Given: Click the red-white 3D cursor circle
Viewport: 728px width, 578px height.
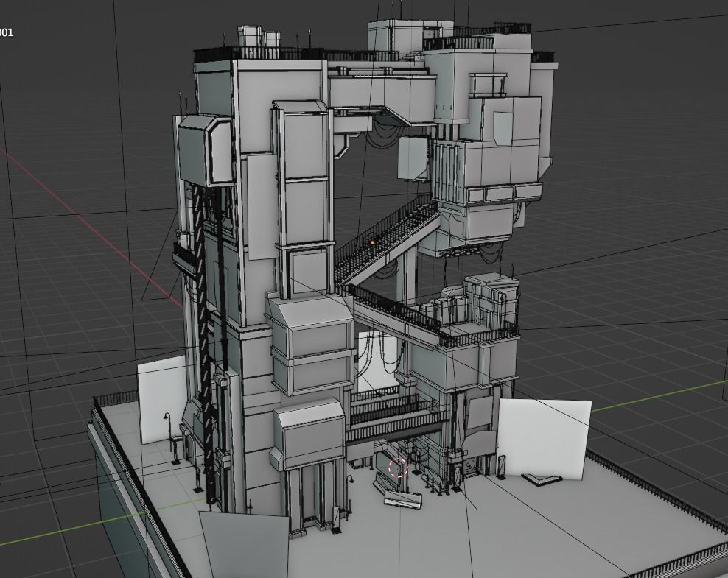Looking at the screenshot, I should (398, 467).
